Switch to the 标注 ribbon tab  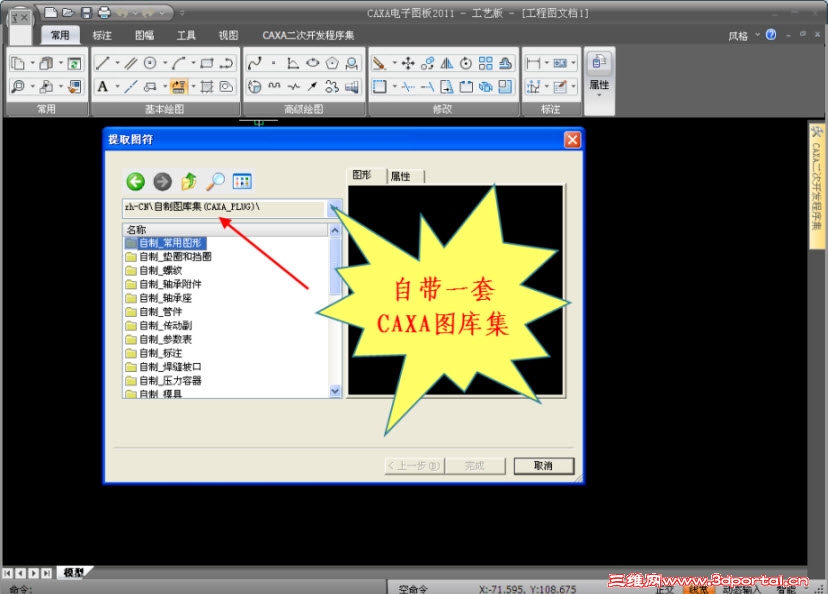tap(102, 35)
